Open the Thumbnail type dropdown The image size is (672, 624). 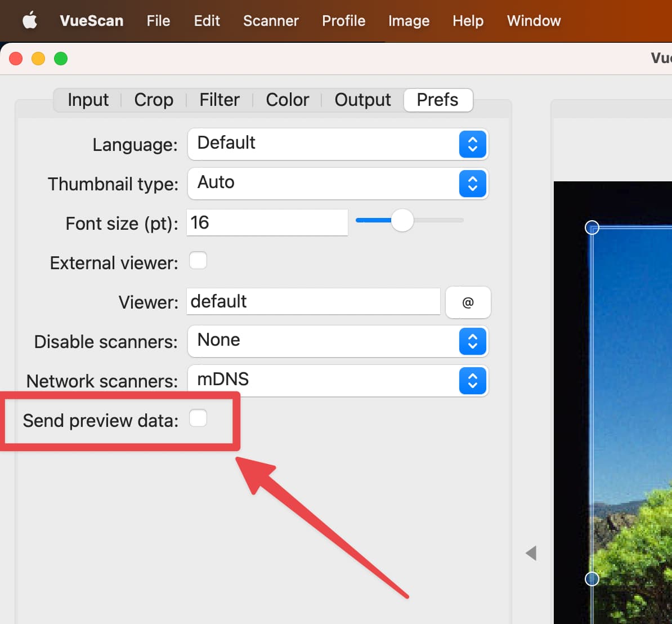pos(338,184)
